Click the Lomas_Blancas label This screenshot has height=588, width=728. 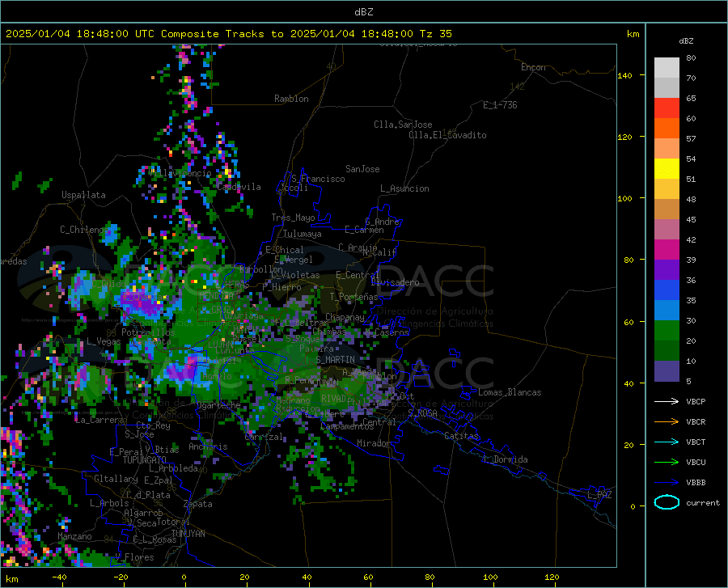(x=510, y=392)
